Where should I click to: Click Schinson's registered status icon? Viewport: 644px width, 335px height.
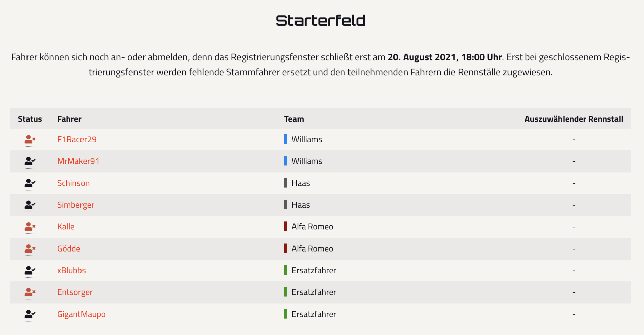[30, 183]
